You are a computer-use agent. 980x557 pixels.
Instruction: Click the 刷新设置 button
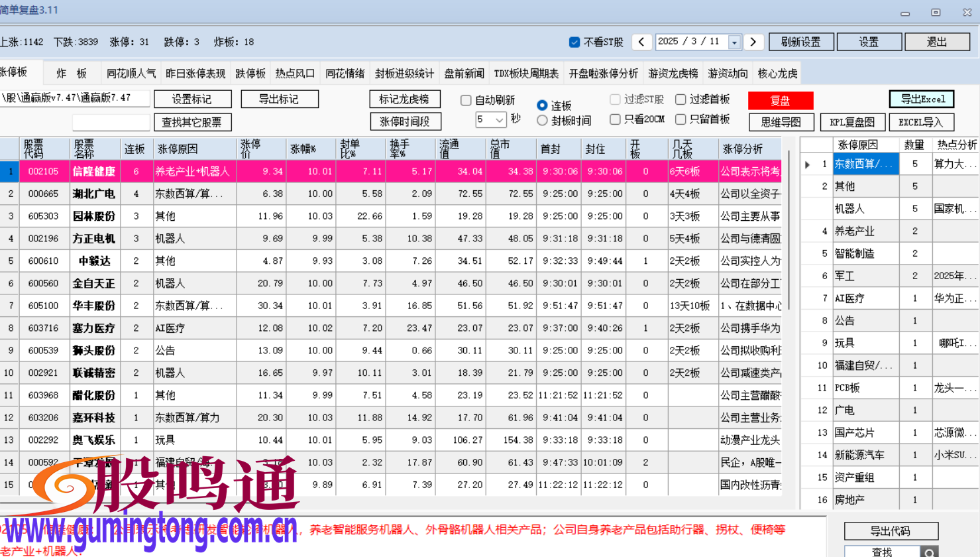point(801,42)
